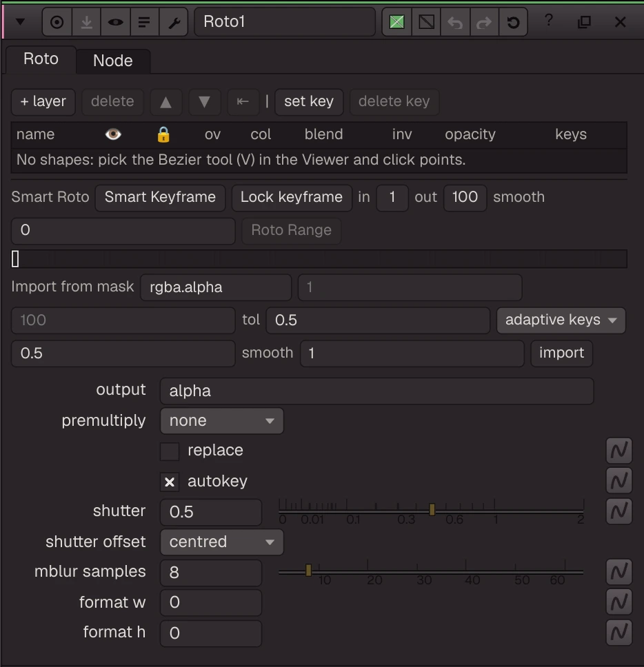This screenshot has width=644, height=667.
Task: Switch to the Roto tab
Action: [x=41, y=59]
